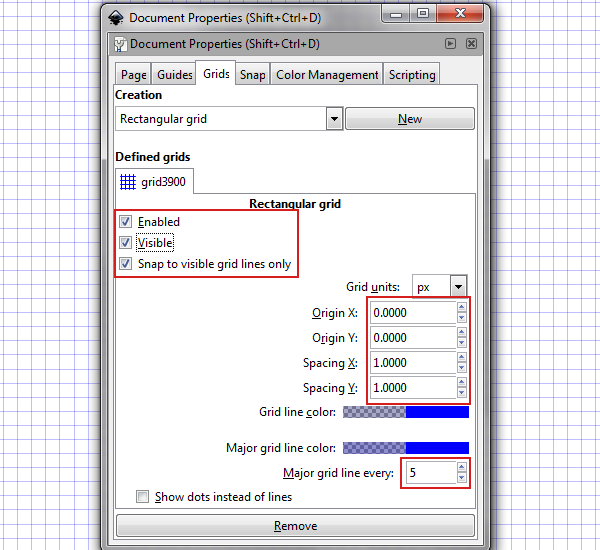This screenshot has width=600, height=550.
Task: Open the Color Management tab
Action: pos(327,75)
